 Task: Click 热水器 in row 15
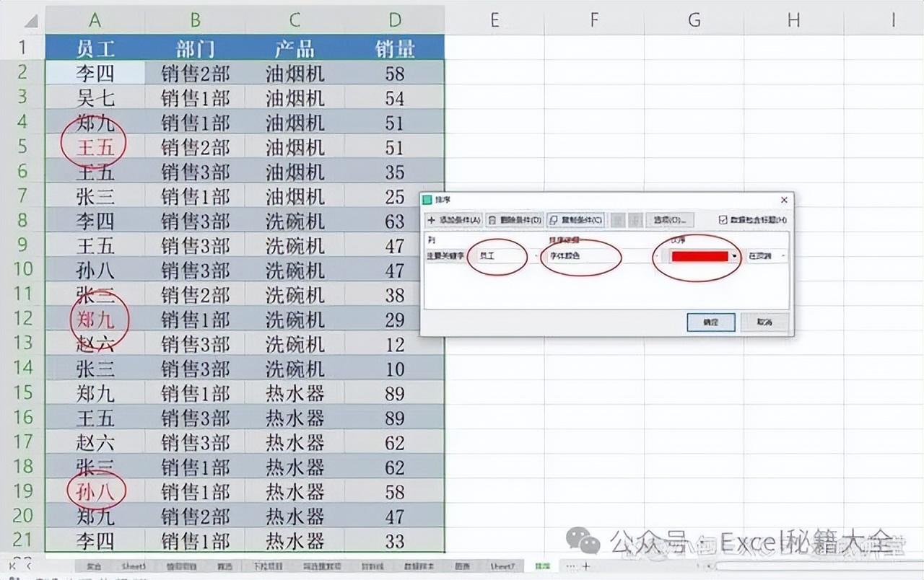point(295,393)
